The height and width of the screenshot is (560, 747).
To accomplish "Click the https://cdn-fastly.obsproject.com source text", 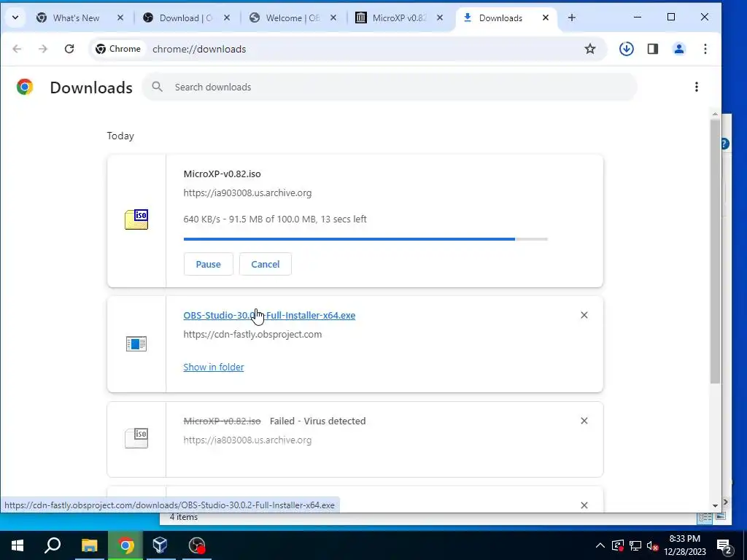I will click(252, 334).
